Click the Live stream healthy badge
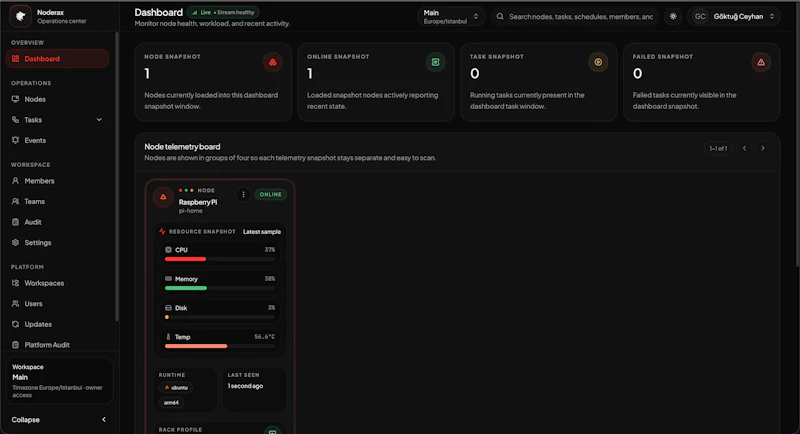The image size is (800, 434). click(223, 12)
